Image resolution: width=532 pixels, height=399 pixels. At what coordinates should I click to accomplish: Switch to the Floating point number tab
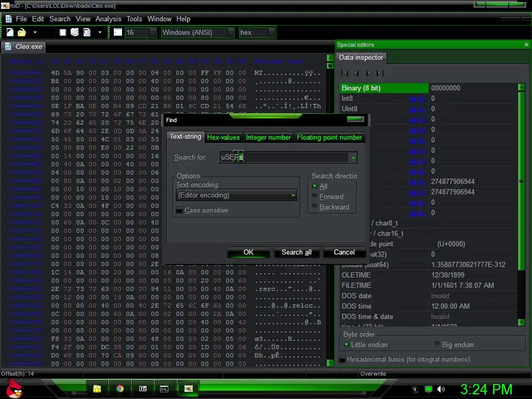coord(329,137)
